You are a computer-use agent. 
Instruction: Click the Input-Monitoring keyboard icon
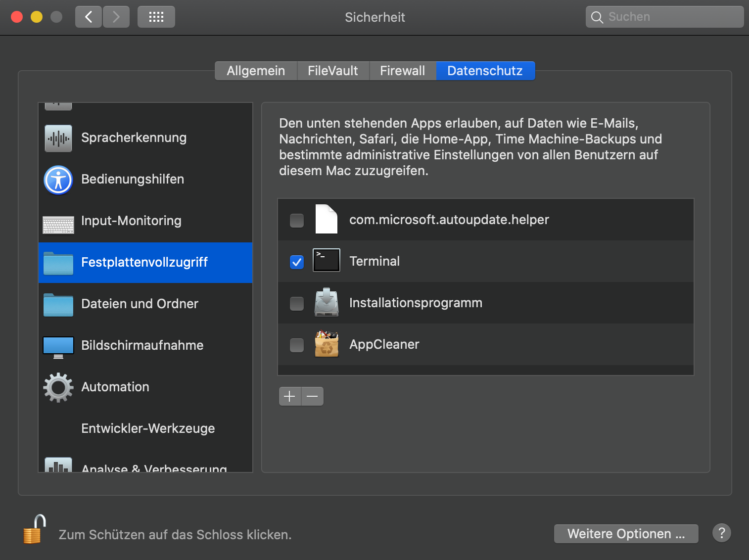click(x=58, y=225)
